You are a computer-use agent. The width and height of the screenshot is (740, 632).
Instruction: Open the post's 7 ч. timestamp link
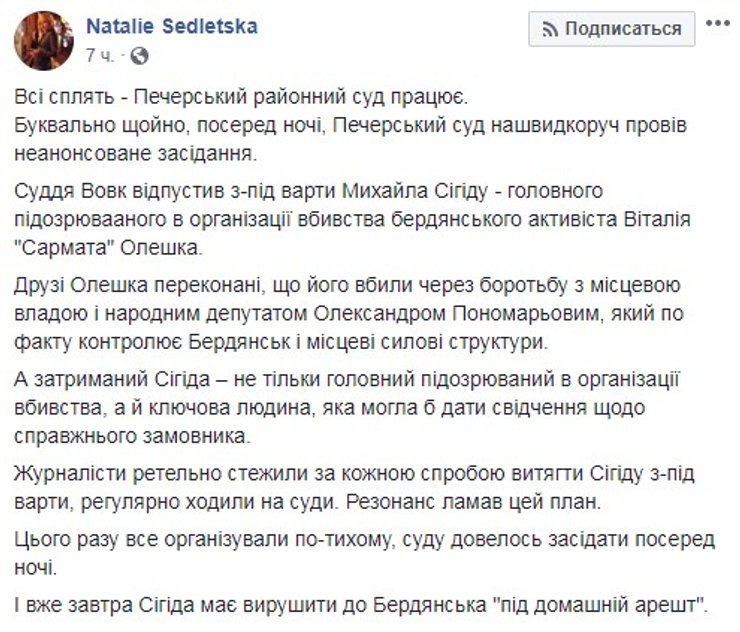(x=100, y=55)
